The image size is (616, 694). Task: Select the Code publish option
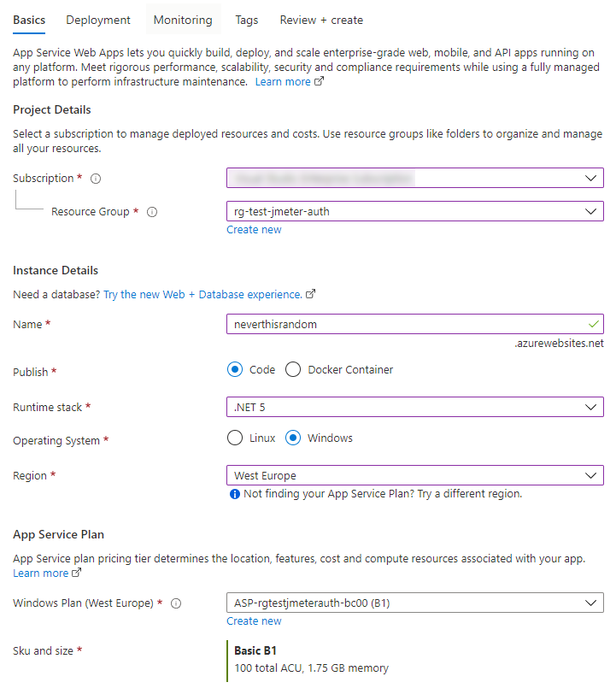[235, 369]
